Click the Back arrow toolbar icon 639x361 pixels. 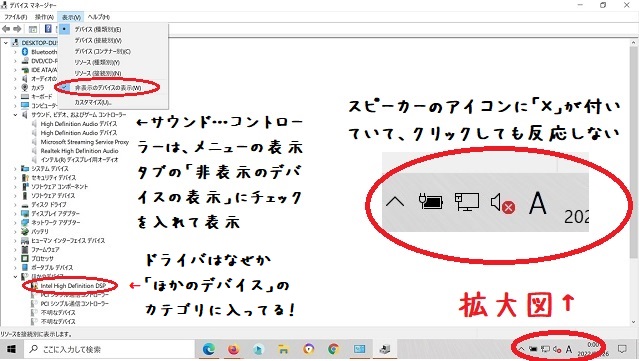pyautogui.click(x=6, y=29)
